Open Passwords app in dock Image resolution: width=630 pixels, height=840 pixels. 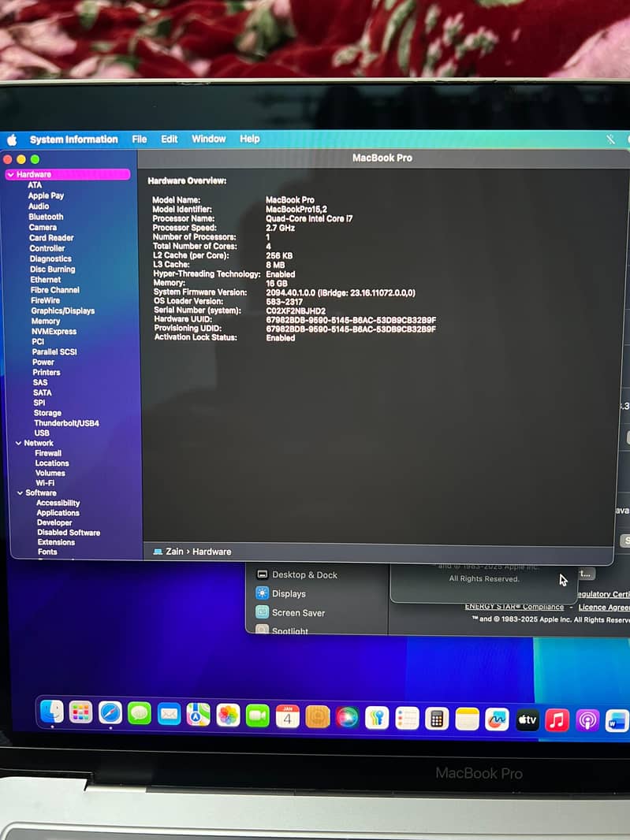click(x=377, y=718)
